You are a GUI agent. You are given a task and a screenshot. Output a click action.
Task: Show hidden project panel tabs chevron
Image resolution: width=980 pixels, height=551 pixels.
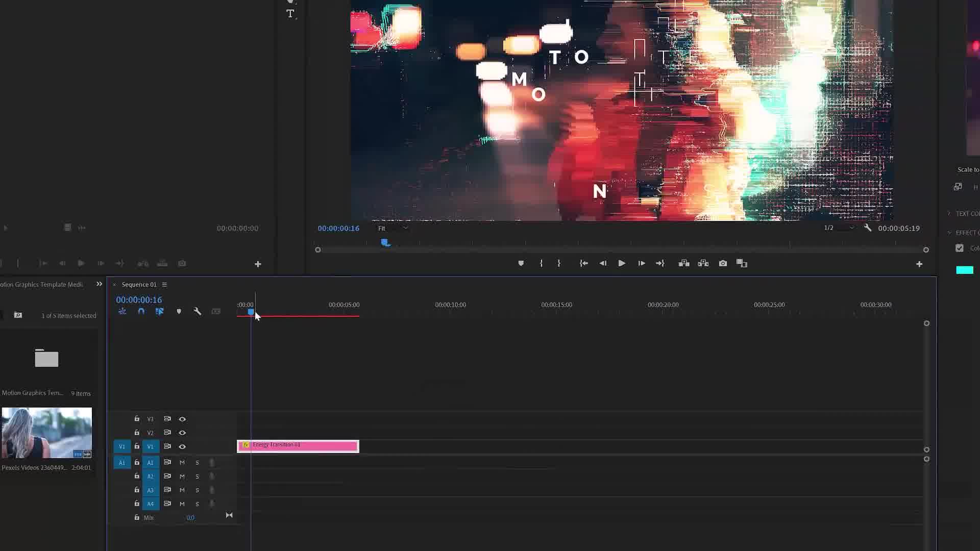click(99, 284)
